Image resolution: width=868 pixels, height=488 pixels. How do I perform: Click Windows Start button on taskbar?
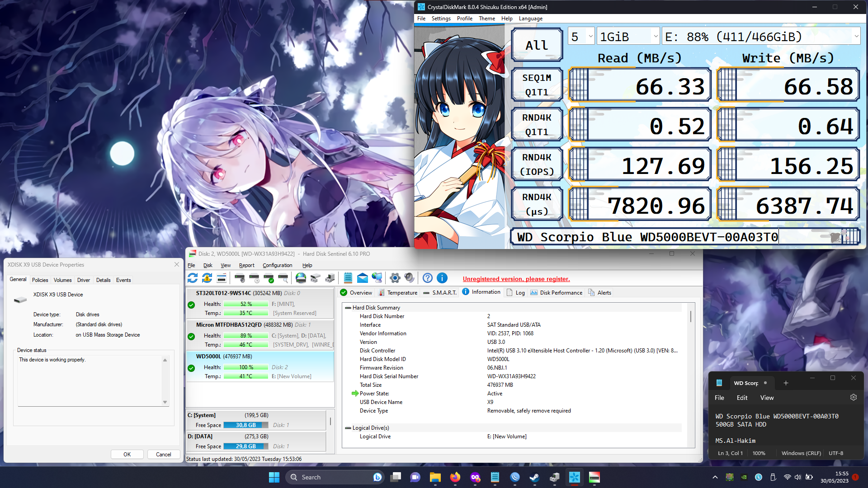point(274,477)
